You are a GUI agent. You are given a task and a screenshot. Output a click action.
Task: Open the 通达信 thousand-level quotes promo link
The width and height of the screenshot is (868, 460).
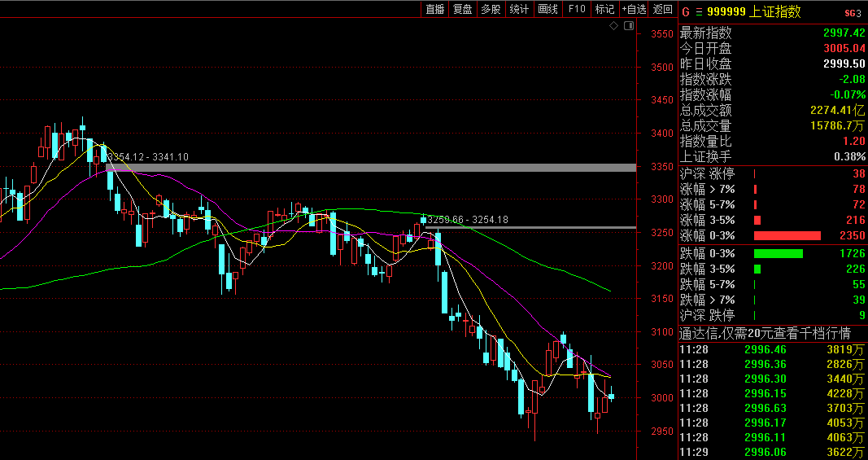click(x=765, y=333)
